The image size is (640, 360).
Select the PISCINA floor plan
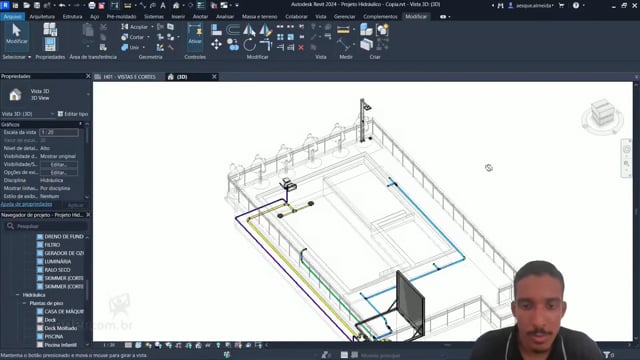pos(54,337)
